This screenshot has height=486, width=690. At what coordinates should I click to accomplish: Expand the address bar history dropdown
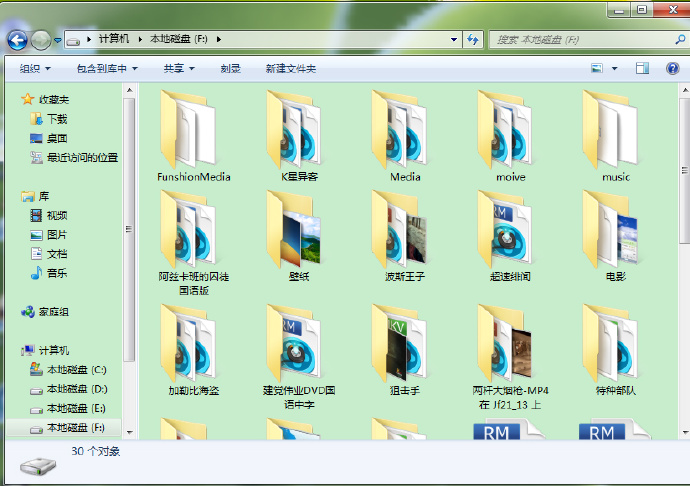coord(454,40)
